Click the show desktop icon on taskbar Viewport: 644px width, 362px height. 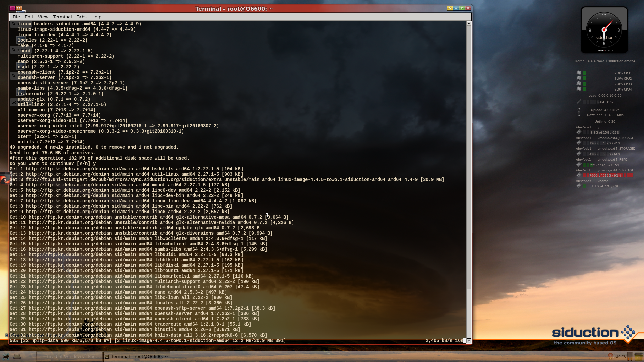pos(17,356)
